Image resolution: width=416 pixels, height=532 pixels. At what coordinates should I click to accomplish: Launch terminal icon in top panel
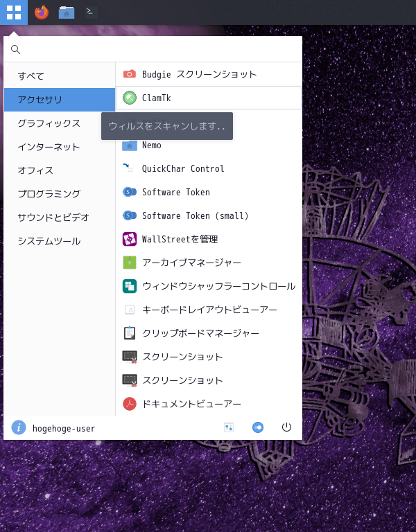(91, 12)
